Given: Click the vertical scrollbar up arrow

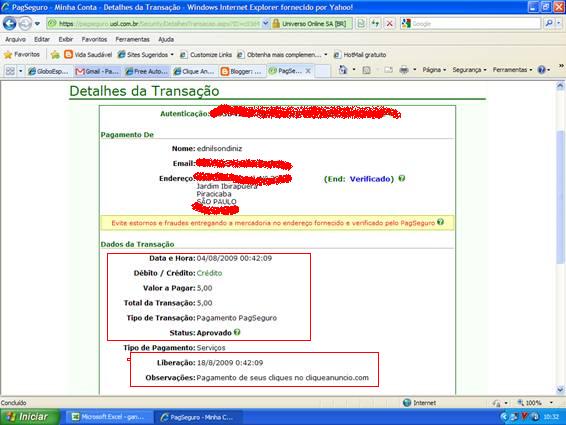Looking at the screenshot, I should coord(560,86).
